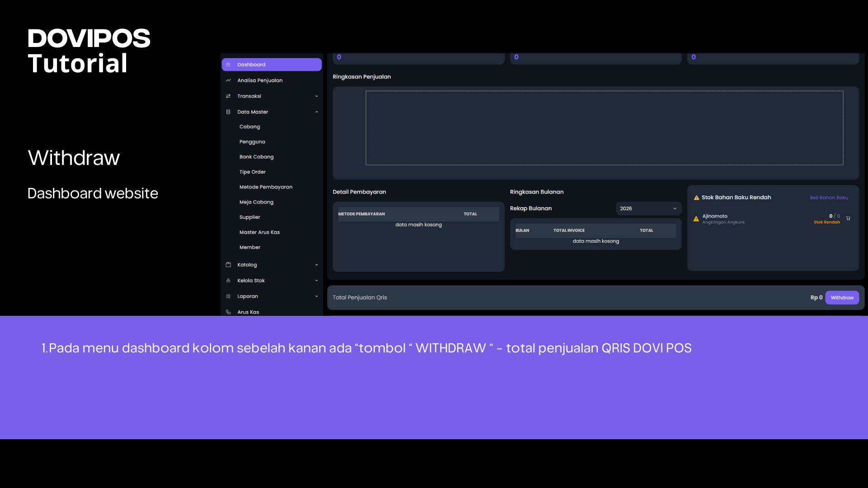Select Metode Pembayaran in sidebar
Screen dimensions: 868x488
pyautogui.click(x=266, y=187)
